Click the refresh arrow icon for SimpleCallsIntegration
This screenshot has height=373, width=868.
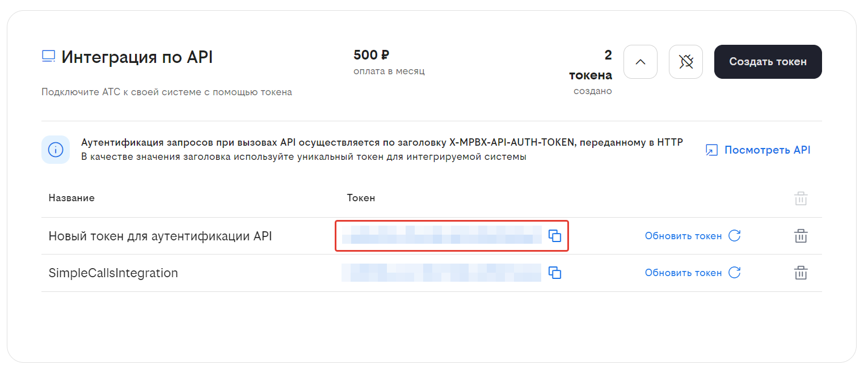pyautogui.click(x=734, y=273)
